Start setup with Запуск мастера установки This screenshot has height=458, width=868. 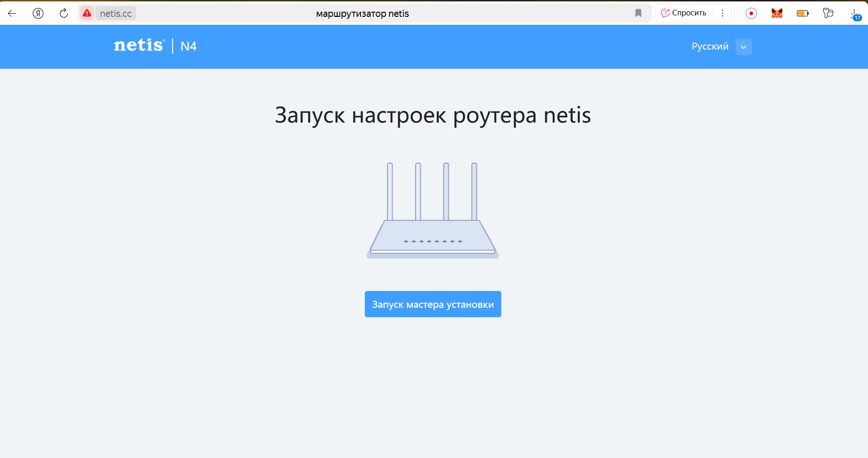[x=433, y=304]
